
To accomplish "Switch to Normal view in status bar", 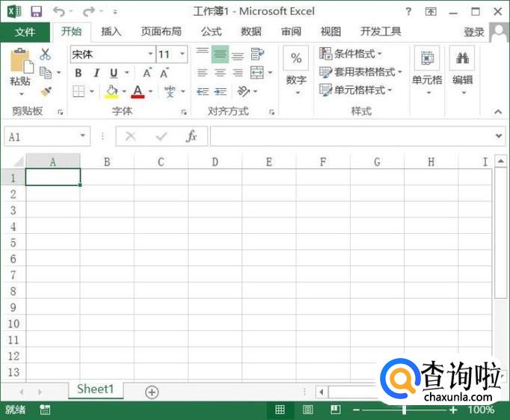I will pos(280,410).
